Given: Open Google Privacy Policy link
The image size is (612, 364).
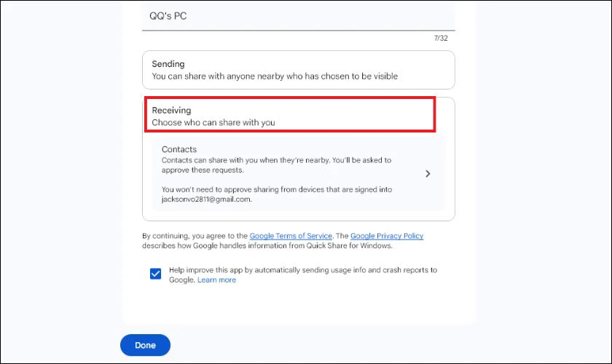Looking at the screenshot, I should (x=387, y=236).
